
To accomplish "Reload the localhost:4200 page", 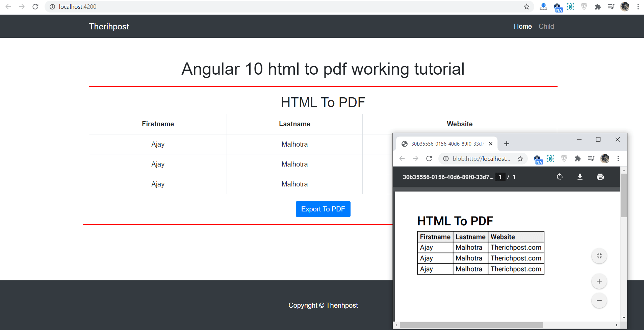I will point(35,6).
